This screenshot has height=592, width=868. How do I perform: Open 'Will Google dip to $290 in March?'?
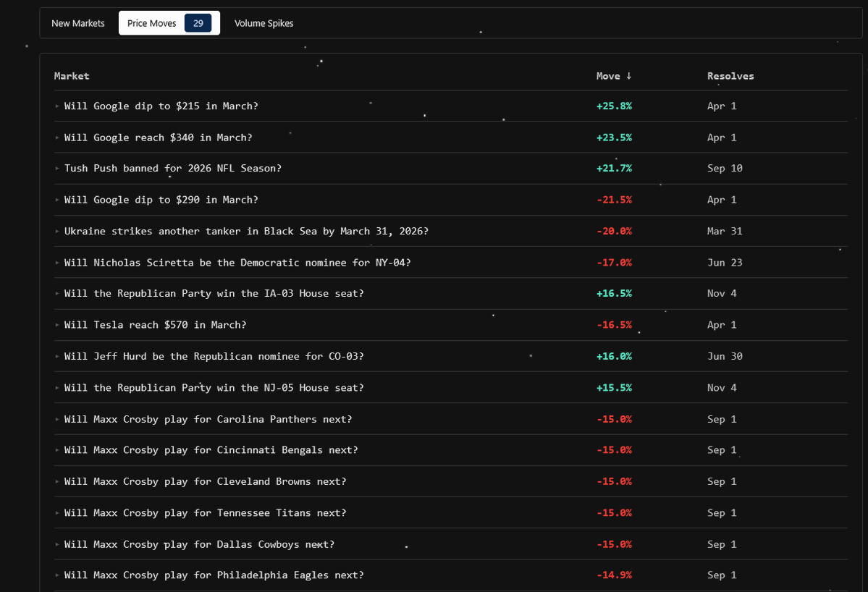tap(161, 200)
